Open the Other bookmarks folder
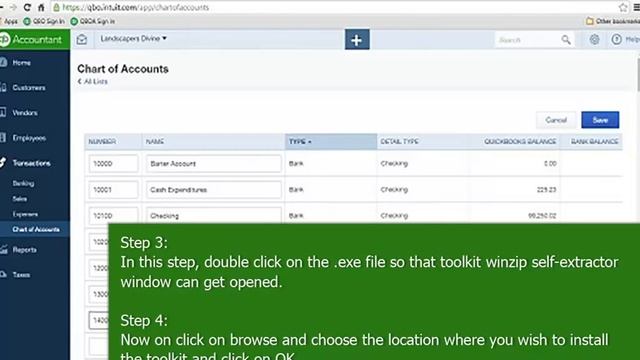The height and width of the screenshot is (360, 640). coord(613,21)
